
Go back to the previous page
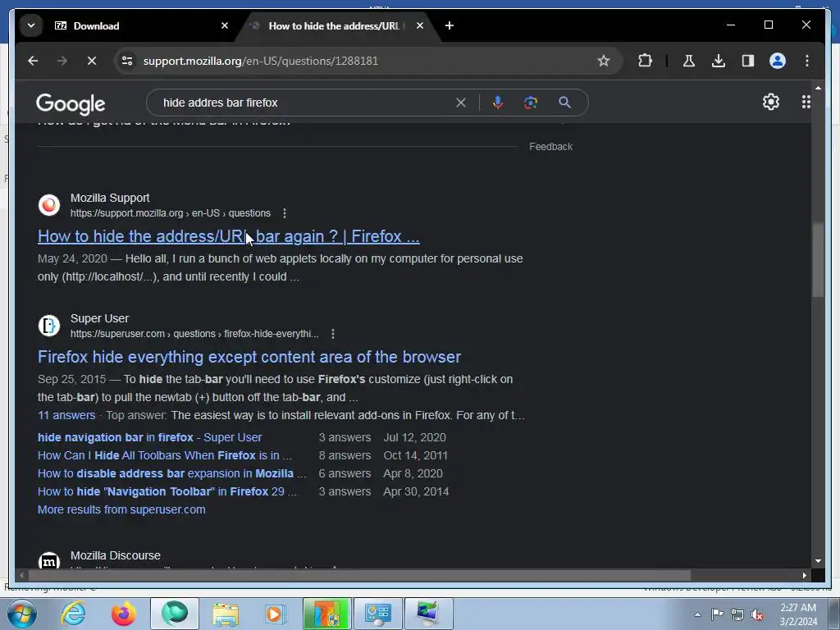[33, 61]
